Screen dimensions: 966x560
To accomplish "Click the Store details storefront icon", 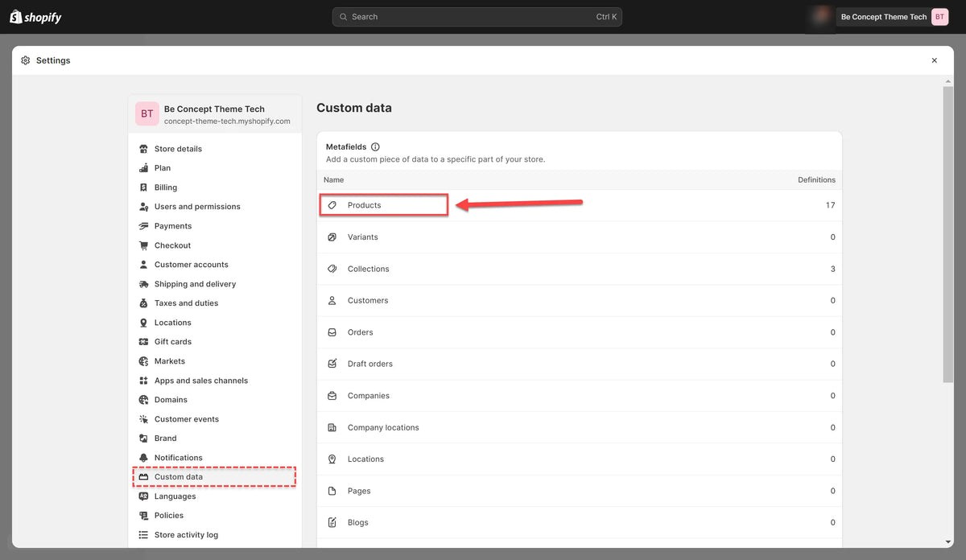I will [143, 149].
